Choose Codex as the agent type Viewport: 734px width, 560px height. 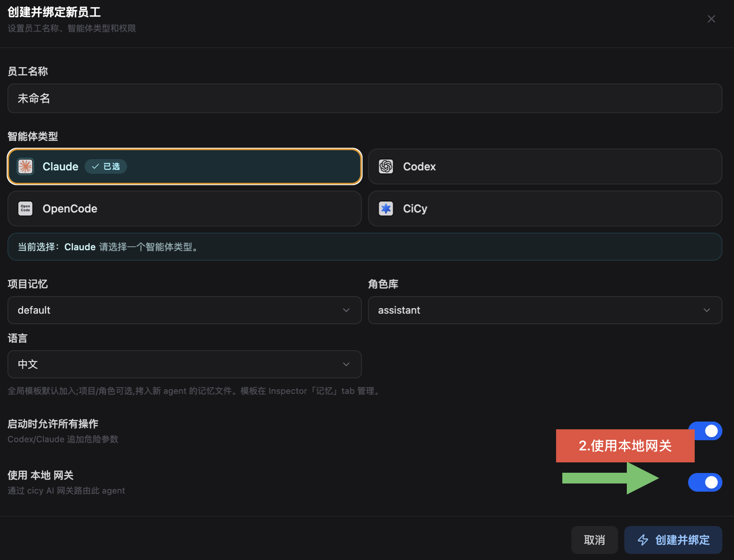545,167
